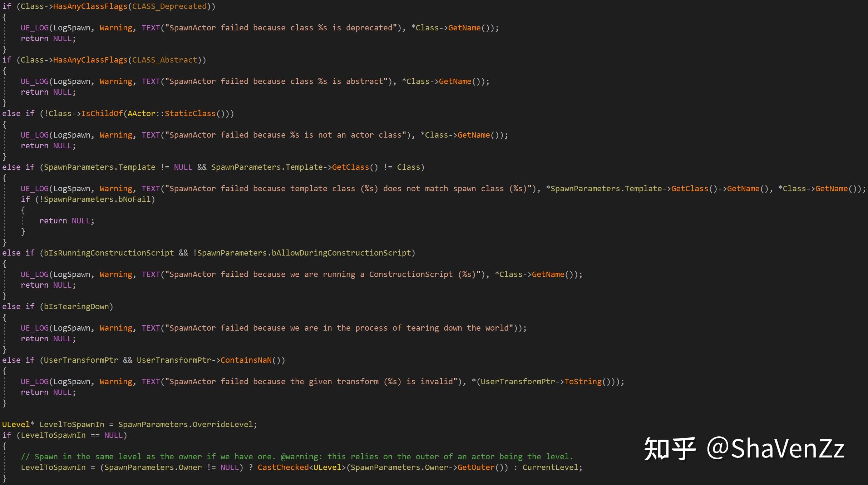
Task: Click bAllowDuringConstructionScript in the condition
Action: [x=341, y=253]
